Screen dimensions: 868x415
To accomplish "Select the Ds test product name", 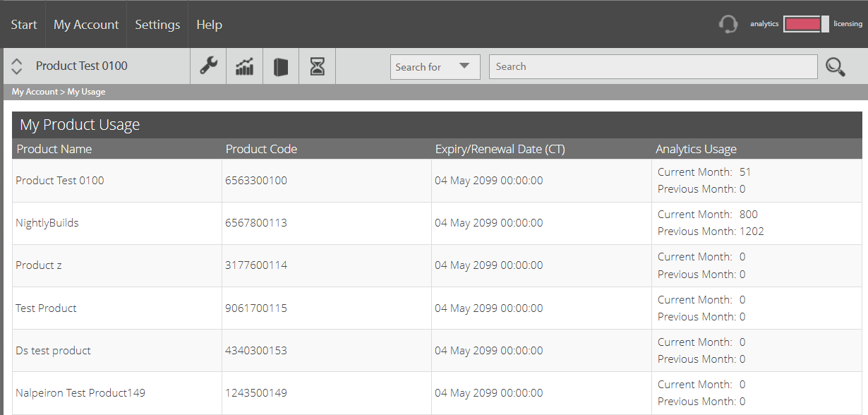I will click(x=53, y=351).
